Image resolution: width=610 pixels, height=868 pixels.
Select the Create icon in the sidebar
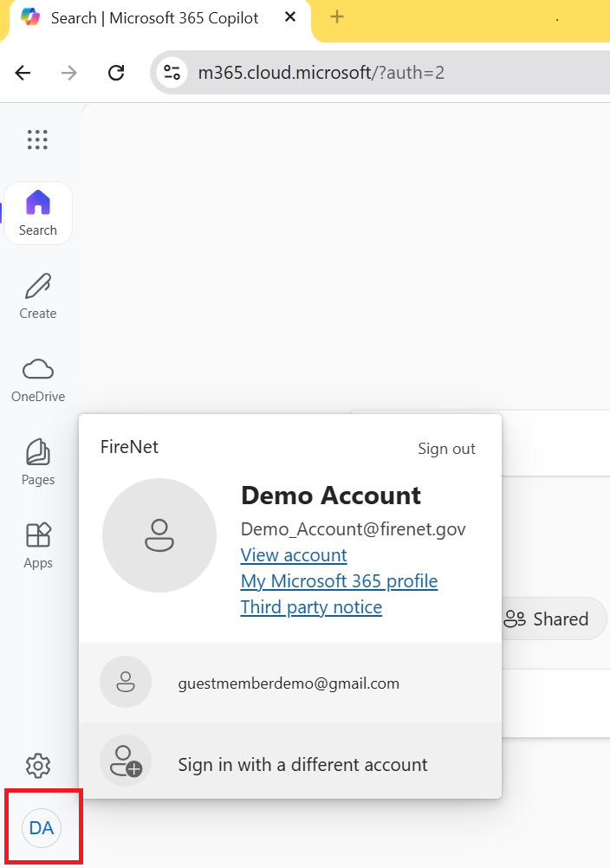click(x=37, y=295)
